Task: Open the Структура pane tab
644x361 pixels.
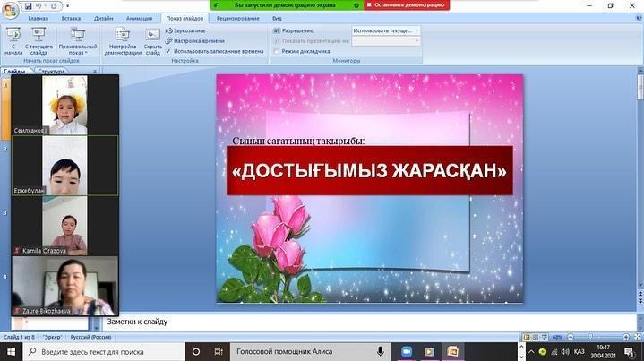Action: (51, 71)
